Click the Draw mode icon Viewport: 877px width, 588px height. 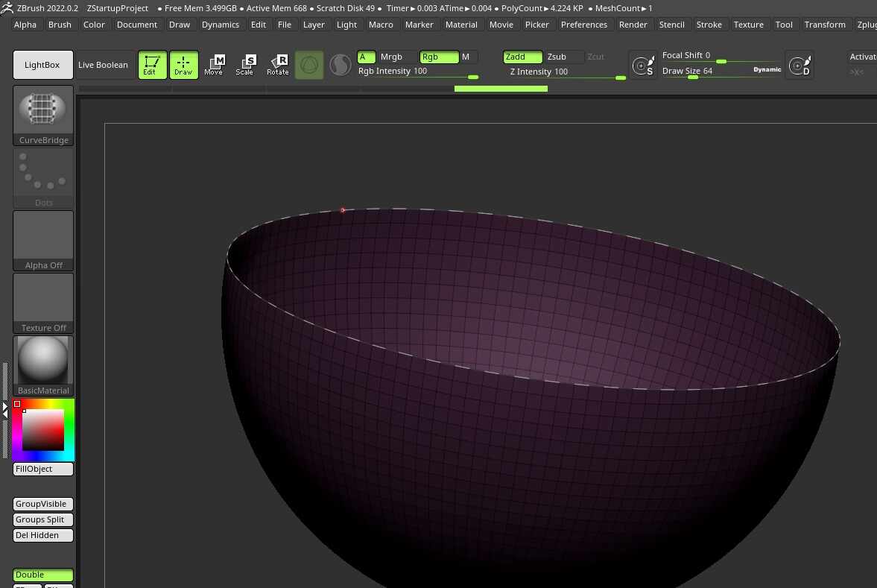pos(183,65)
